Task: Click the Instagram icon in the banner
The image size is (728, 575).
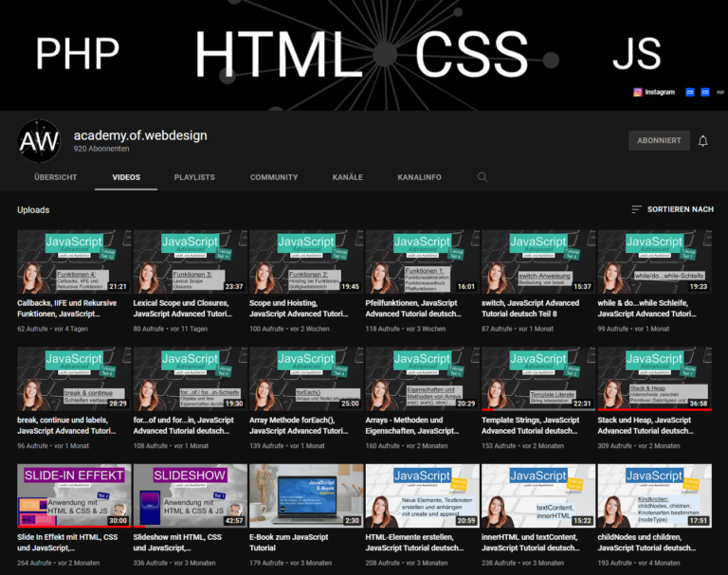Action: tap(638, 92)
